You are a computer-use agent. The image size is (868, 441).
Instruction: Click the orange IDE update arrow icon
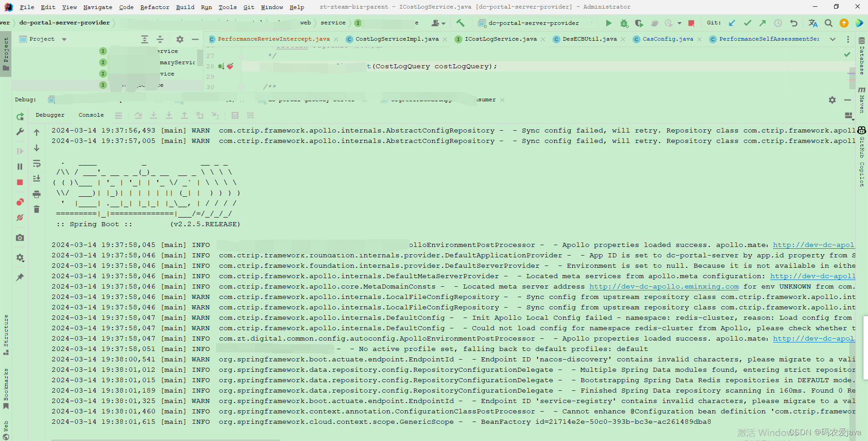tap(844, 23)
